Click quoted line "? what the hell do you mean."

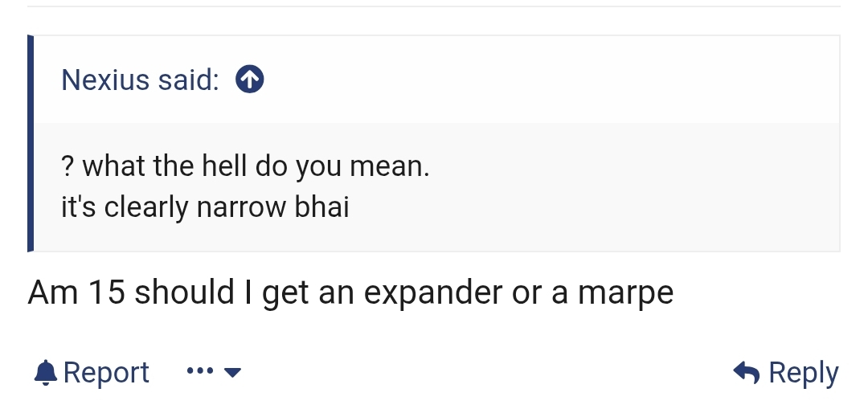(245, 166)
